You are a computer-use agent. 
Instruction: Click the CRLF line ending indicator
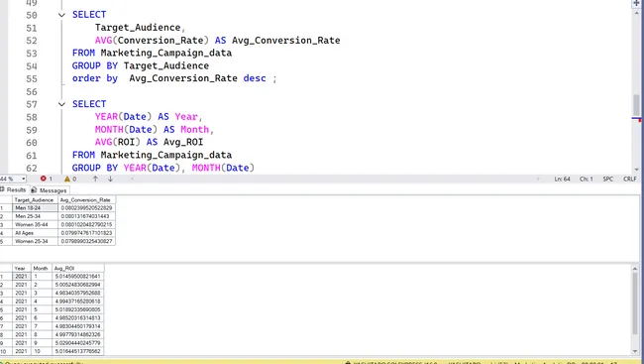coord(629,179)
